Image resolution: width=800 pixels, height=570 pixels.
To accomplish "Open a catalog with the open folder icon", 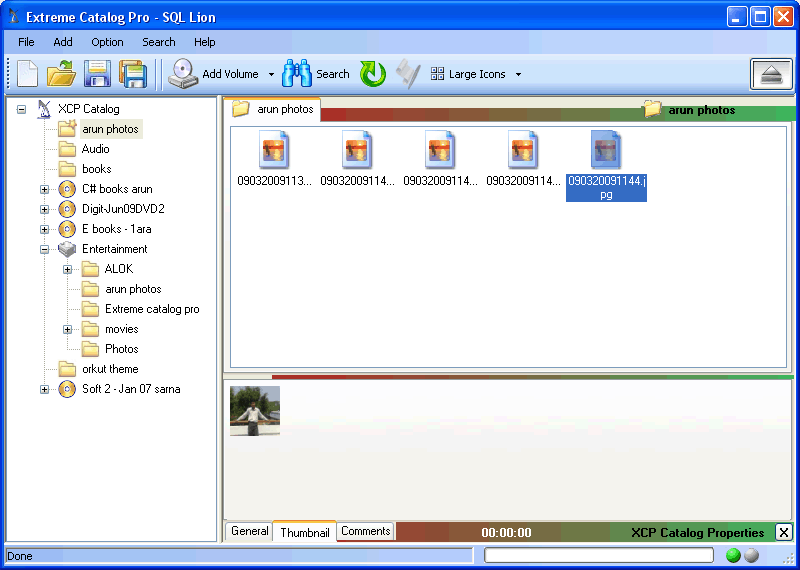I will point(61,74).
